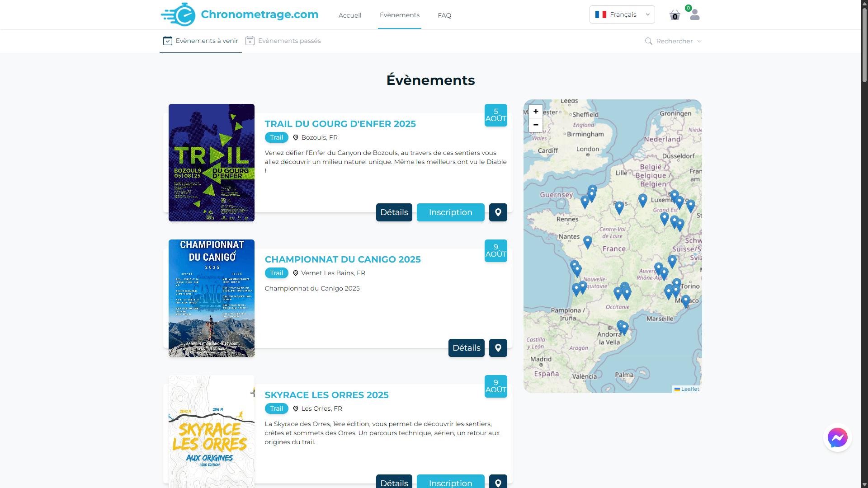Viewport: 868px width, 488px height.
Task: Open the shopping cart icon
Action: [675, 15]
